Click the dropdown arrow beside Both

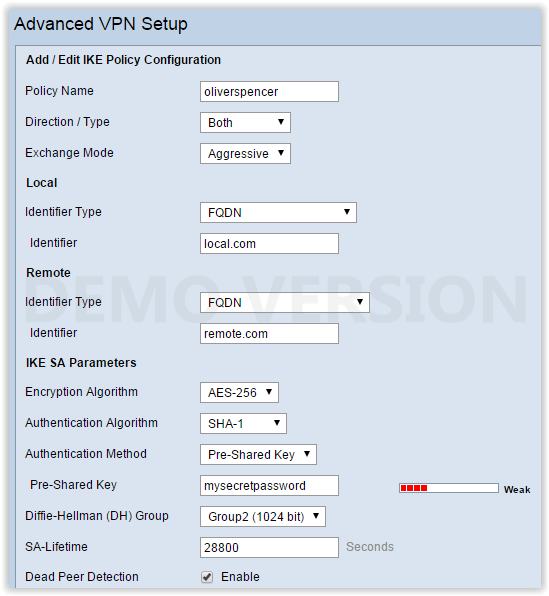pyautogui.click(x=281, y=122)
